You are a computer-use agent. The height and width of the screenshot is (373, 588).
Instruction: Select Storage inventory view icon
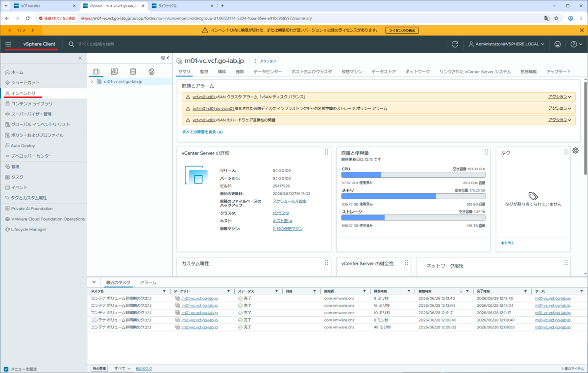133,72
